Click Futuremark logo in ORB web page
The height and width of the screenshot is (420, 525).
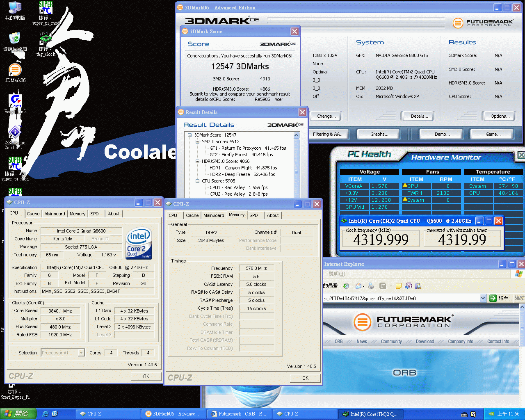(x=403, y=322)
